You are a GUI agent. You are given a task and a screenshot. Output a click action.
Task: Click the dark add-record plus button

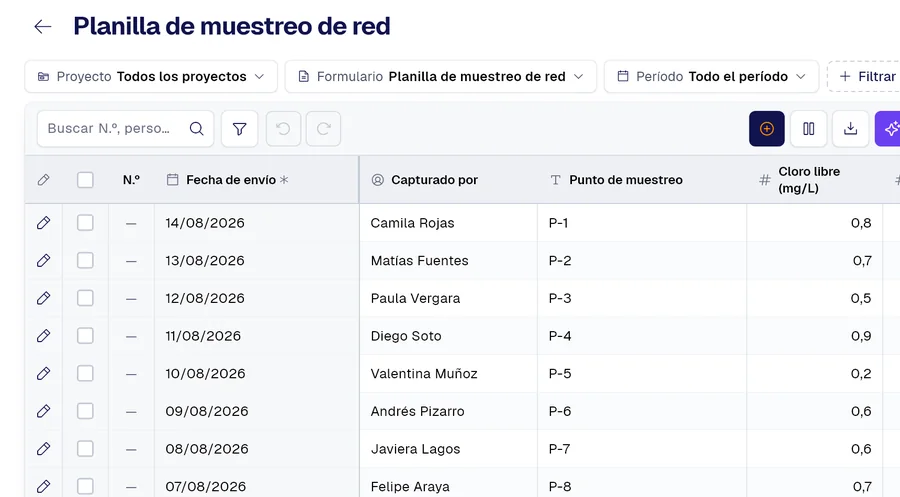point(767,129)
